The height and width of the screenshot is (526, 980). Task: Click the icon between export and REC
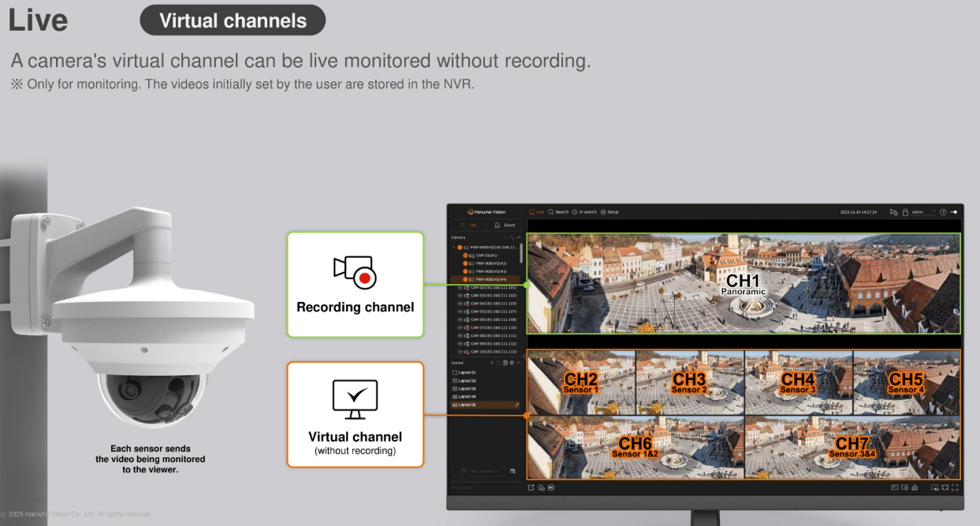[541, 487]
